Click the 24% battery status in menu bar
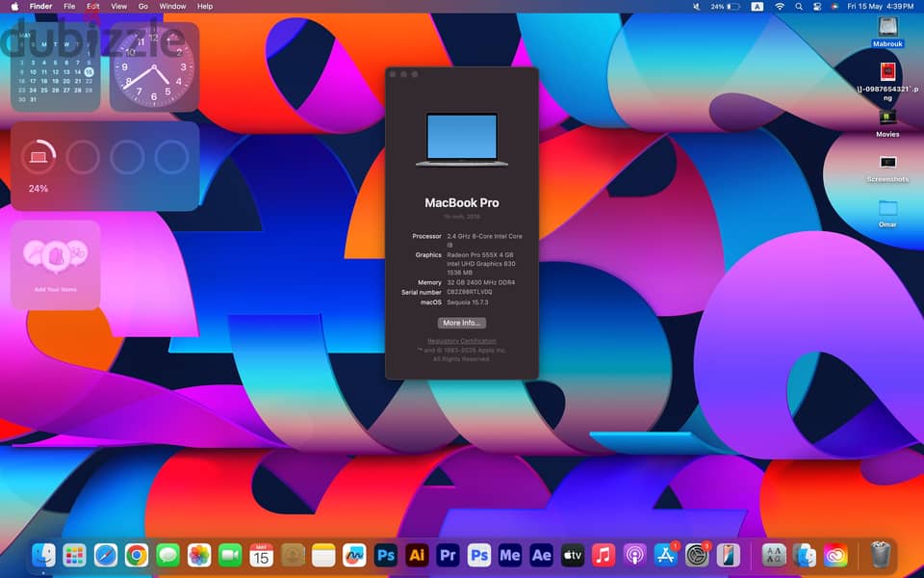Viewport: 924px width, 578px height. (725, 7)
